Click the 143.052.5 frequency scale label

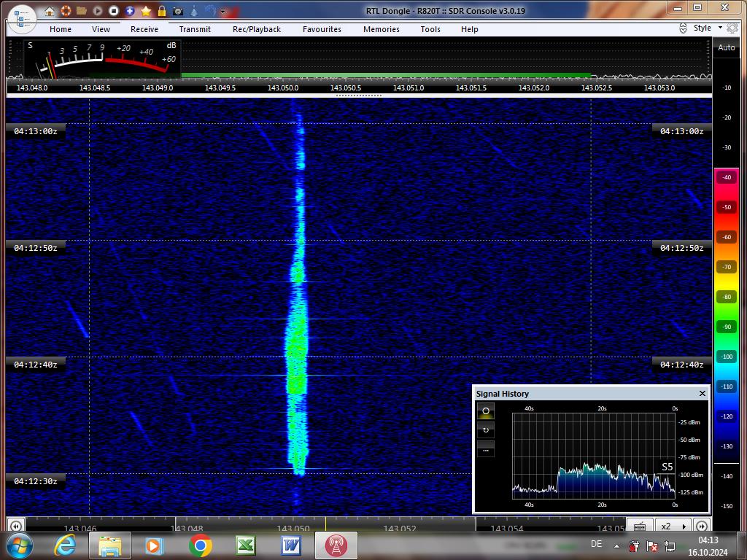click(597, 87)
